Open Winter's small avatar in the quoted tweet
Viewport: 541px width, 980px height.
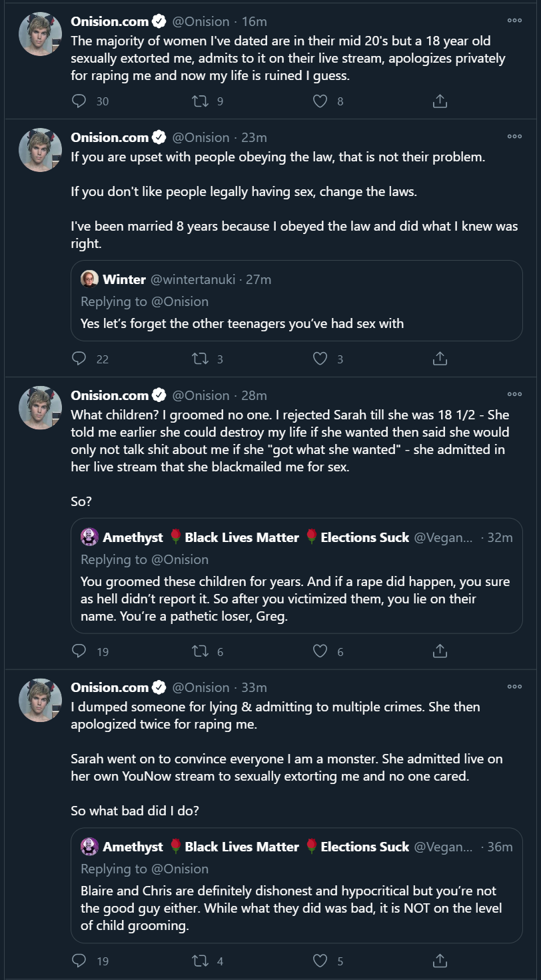coord(90,279)
